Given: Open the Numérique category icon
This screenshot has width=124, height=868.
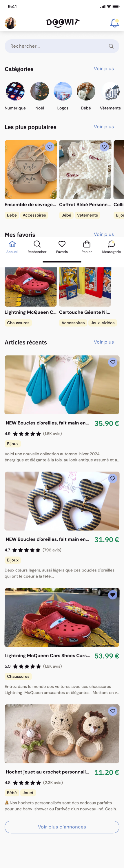Looking at the screenshot, I should click(15, 91).
